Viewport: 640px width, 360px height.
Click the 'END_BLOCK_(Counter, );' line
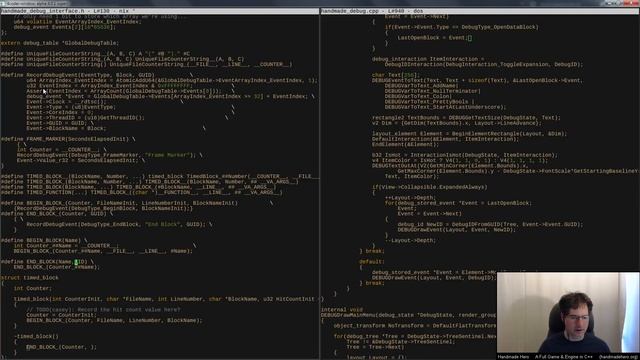62,347
